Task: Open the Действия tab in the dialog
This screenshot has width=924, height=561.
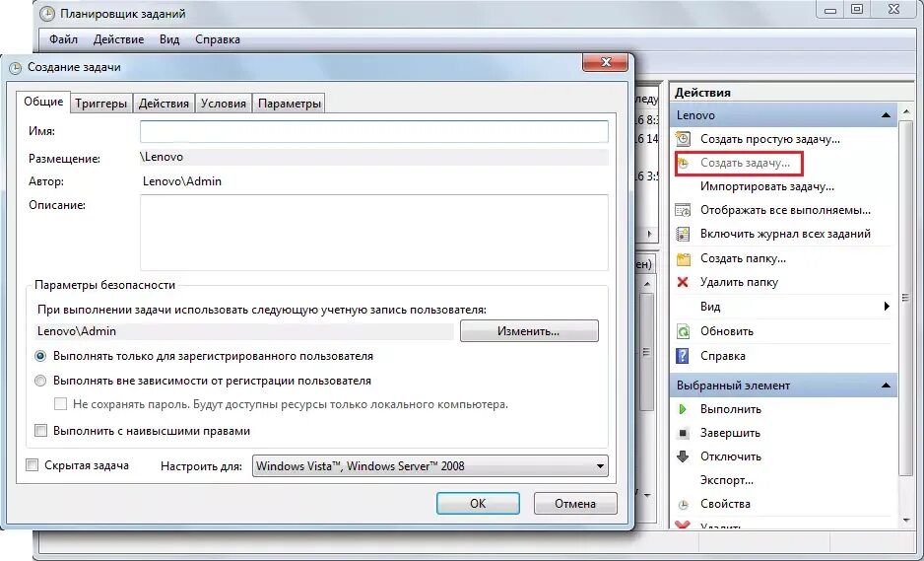Action: click(164, 104)
